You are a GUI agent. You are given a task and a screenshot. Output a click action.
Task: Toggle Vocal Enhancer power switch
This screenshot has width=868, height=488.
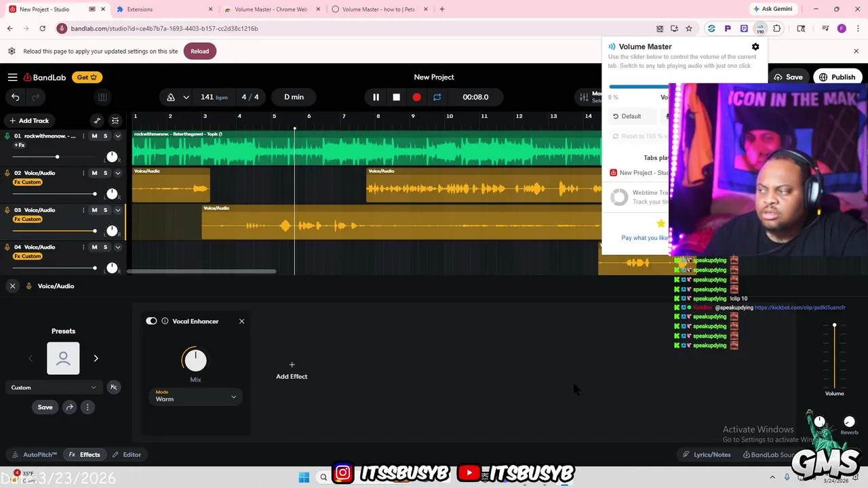pos(151,321)
